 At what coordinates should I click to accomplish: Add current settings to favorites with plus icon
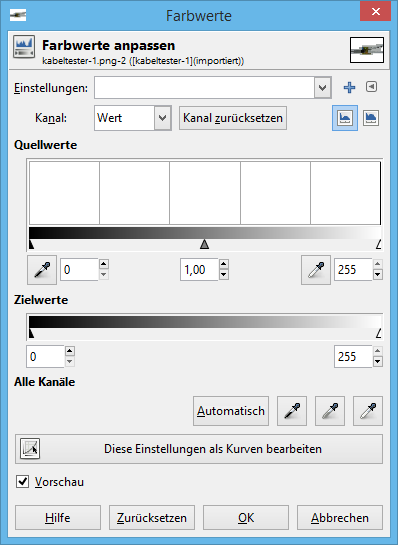(x=349, y=88)
